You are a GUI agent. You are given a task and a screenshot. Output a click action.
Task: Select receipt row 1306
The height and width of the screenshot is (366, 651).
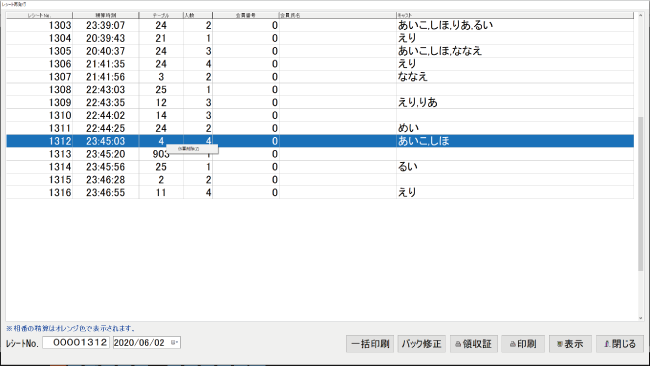point(320,64)
